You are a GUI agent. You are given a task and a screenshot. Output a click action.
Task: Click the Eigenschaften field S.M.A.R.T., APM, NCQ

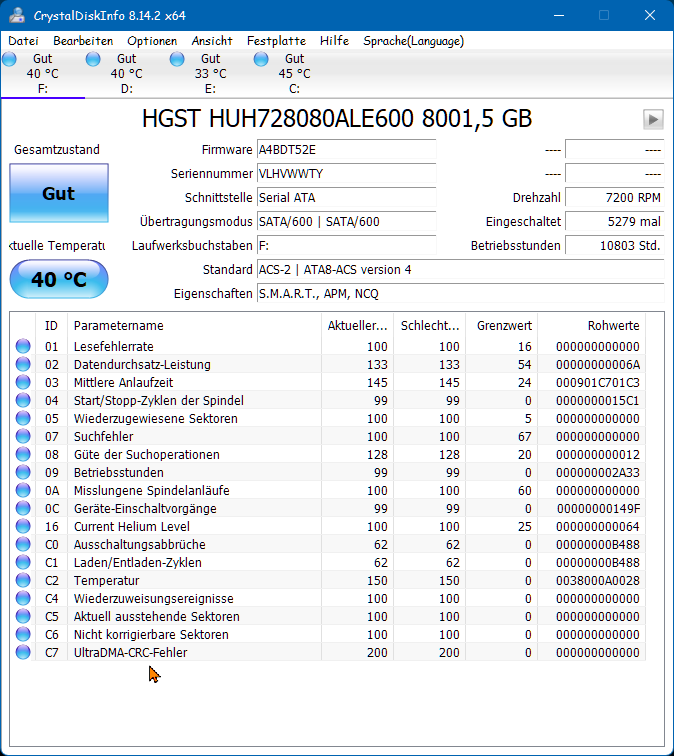(460, 294)
